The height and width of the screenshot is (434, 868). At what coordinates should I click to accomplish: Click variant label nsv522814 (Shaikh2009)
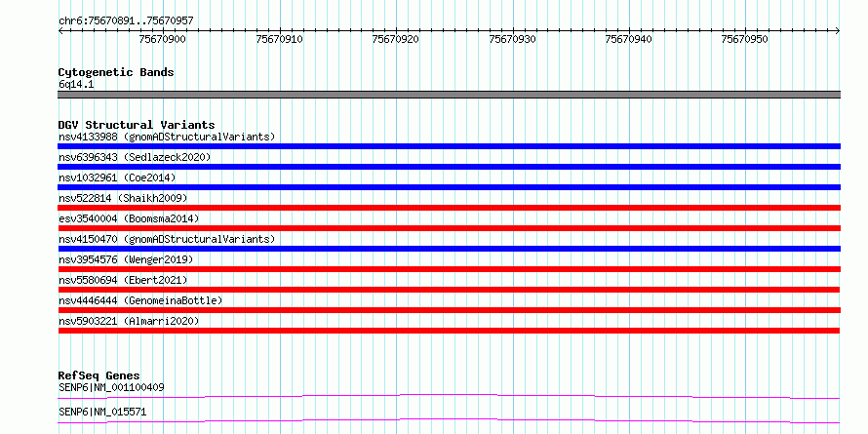[123, 198]
